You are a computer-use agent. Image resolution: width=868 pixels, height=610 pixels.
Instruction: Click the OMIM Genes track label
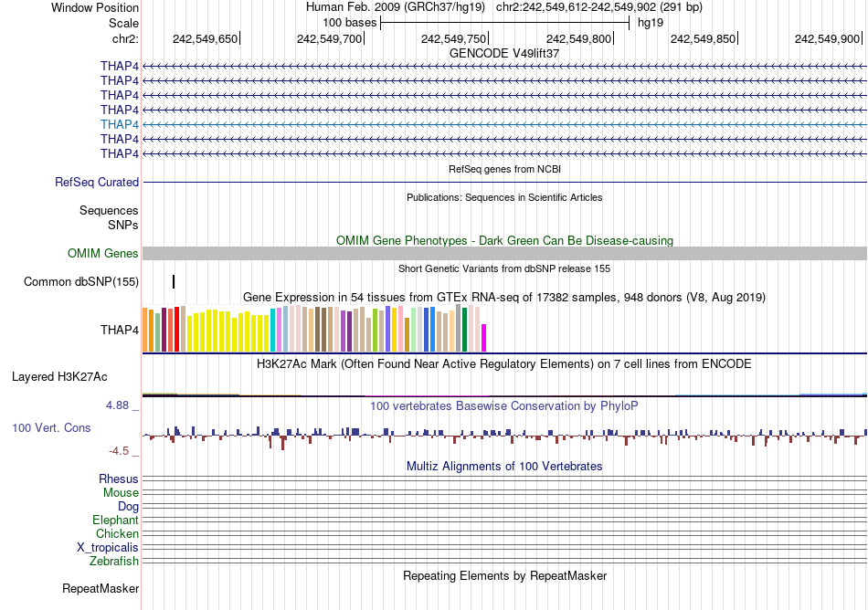point(102,253)
